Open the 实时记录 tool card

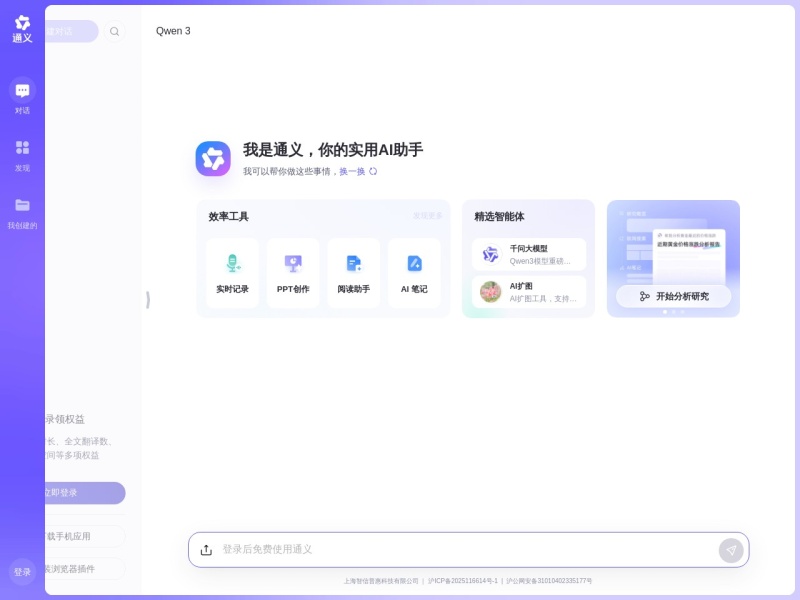[232, 273]
